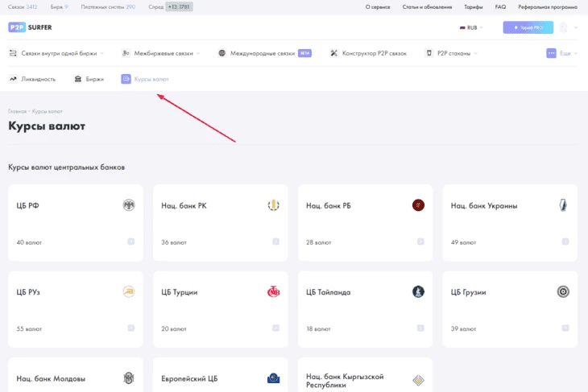
Task: Click the Европейский ЦБ card title
Action: [189, 378]
